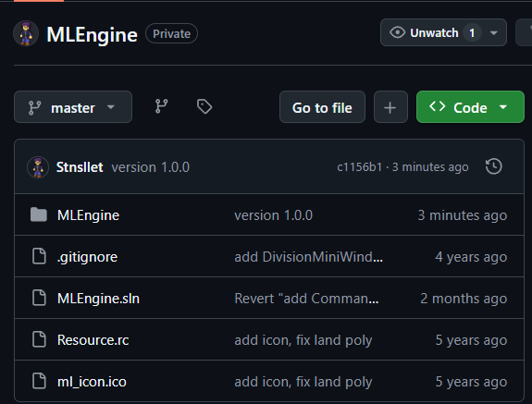Open the MLEngine.sln file
532x404 pixels.
pos(98,299)
